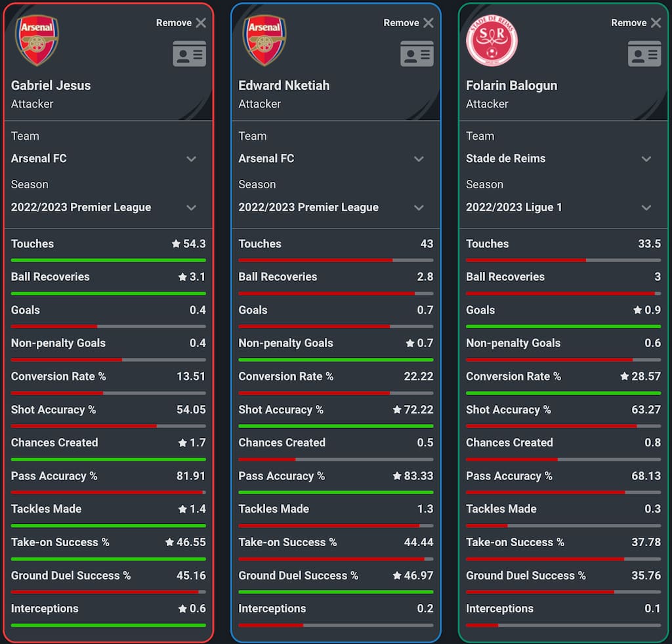Click Remove text on Gabriel Jesus's card
This screenshot has height=644, width=672.
coord(173,23)
